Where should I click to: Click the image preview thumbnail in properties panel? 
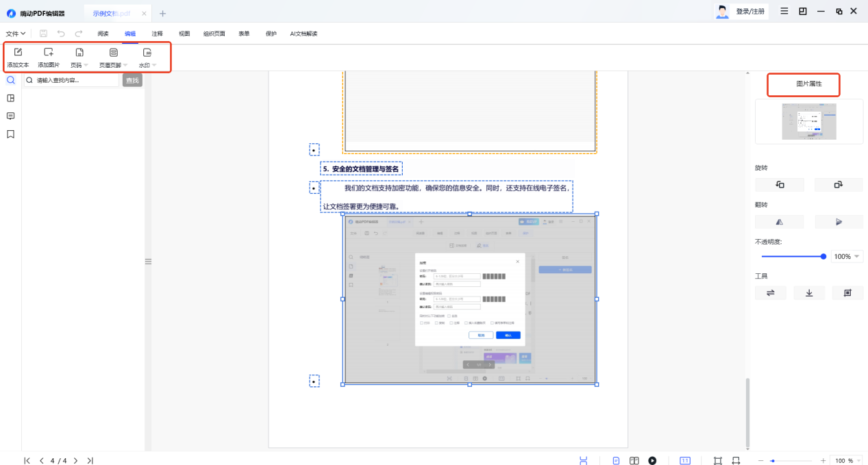(x=809, y=122)
